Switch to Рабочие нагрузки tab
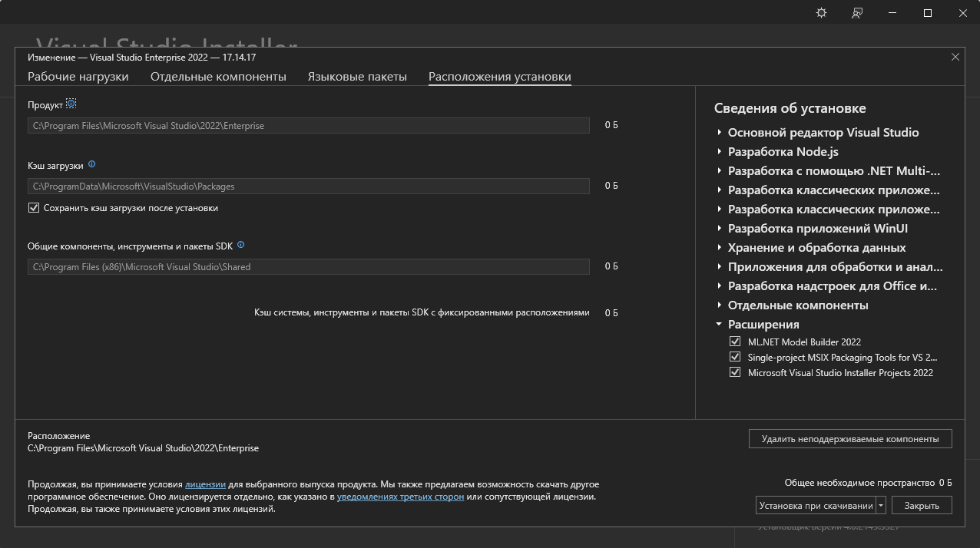 [78, 77]
